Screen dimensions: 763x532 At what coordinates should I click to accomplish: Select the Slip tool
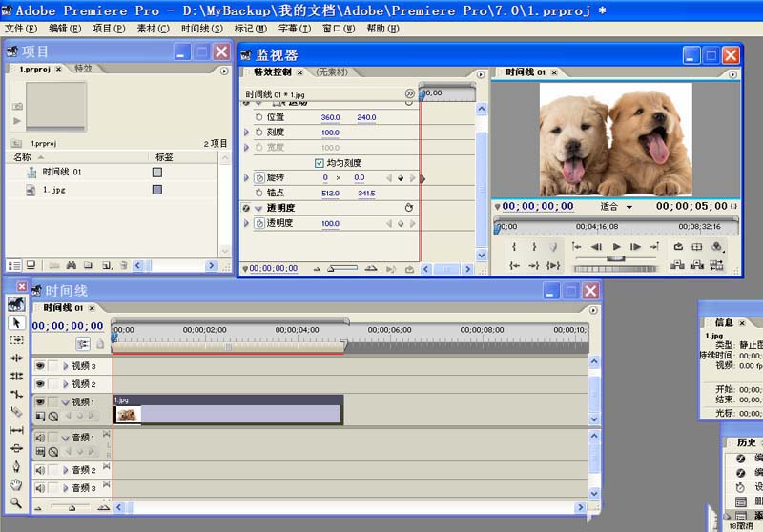click(16, 430)
